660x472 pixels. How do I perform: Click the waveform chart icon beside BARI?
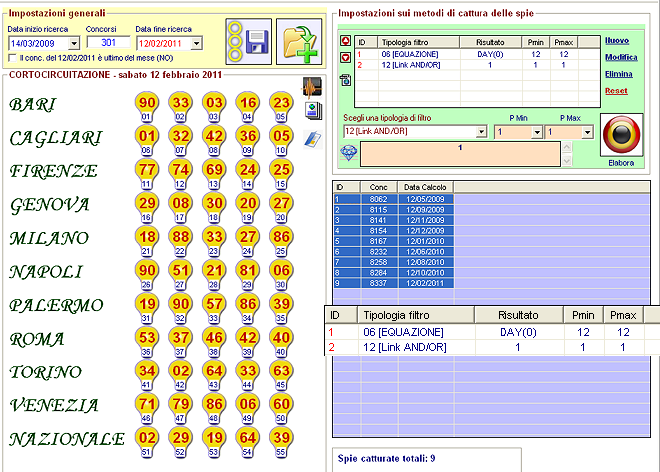(x=311, y=87)
